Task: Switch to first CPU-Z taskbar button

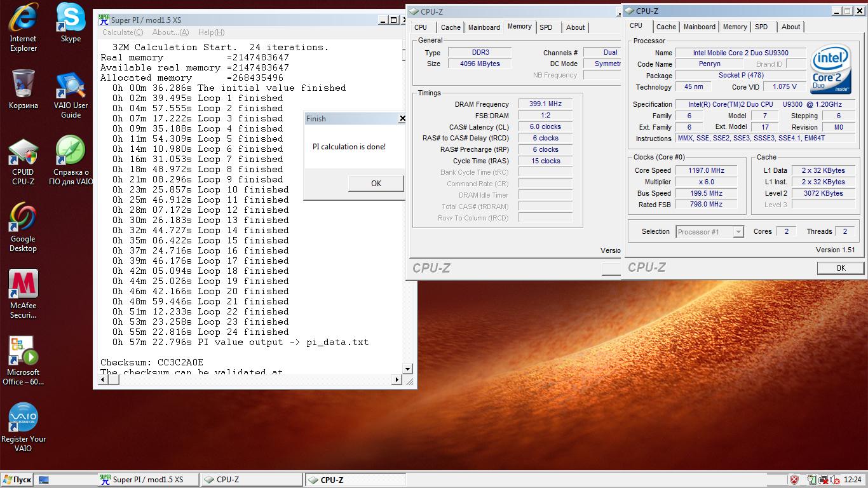Action: [x=251, y=480]
